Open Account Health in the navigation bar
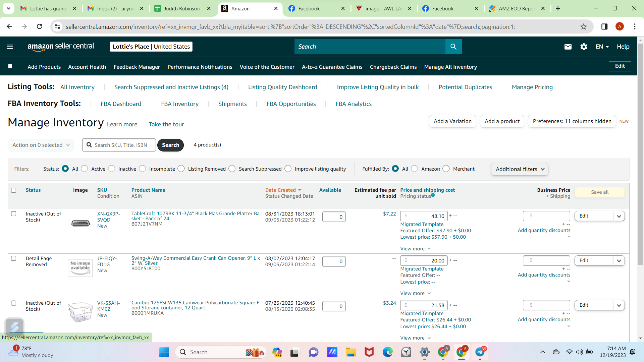The image size is (644, 362). click(87, 67)
